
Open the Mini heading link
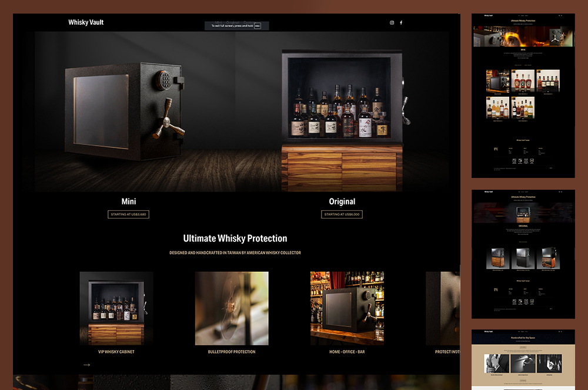129,201
